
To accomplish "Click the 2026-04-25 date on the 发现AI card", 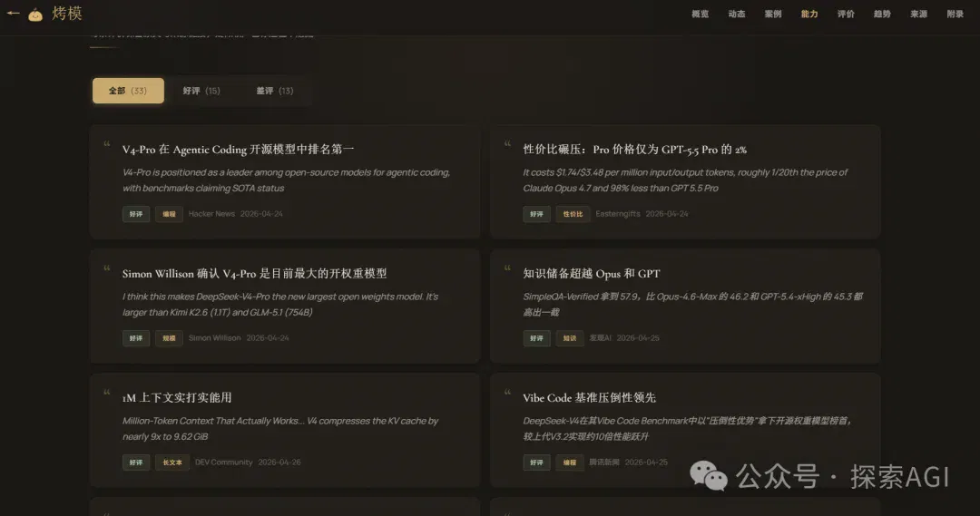I will pyautogui.click(x=638, y=338).
